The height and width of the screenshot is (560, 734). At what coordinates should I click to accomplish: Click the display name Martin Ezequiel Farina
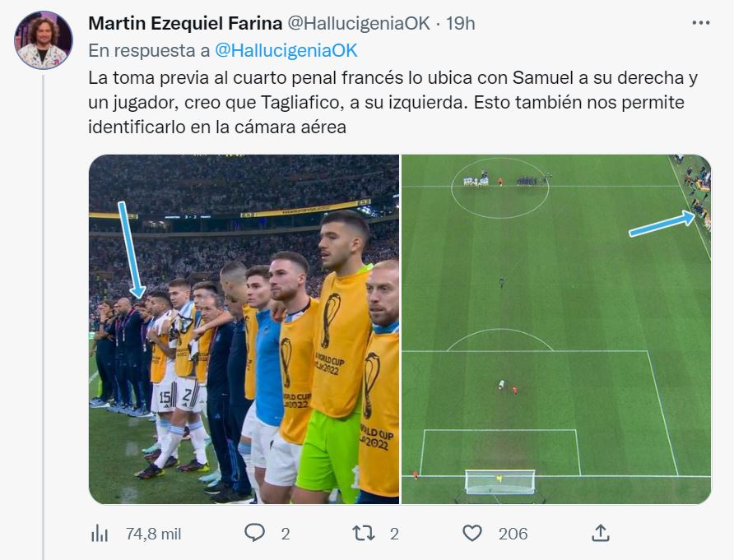184,23
